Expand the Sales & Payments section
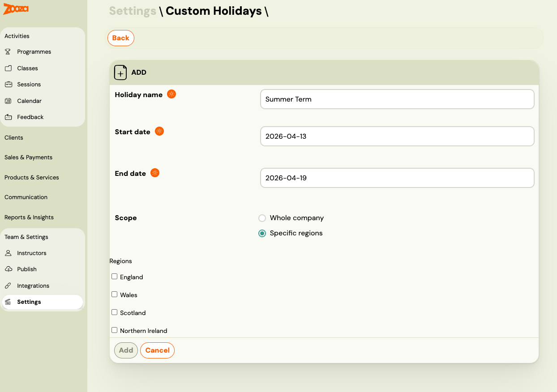Image resolution: width=557 pixels, height=392 pixels. tap(28, 157)
